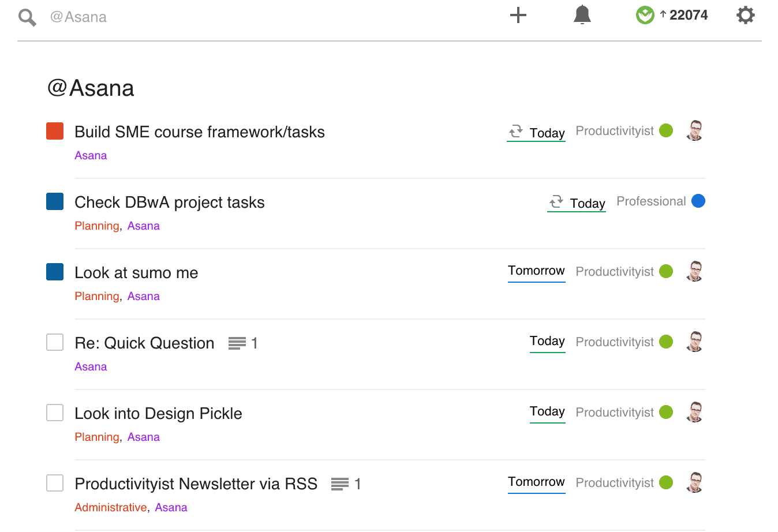The width and height of the screenshot is (778, 532).
Task: Select task title Productivityist Newsletter via RSS
Action: (x=196, y=484)
